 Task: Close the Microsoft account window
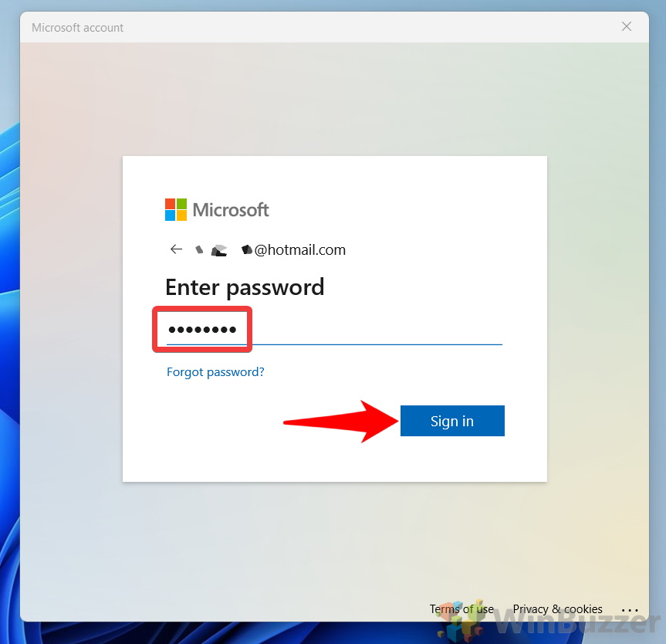[627, 26]
